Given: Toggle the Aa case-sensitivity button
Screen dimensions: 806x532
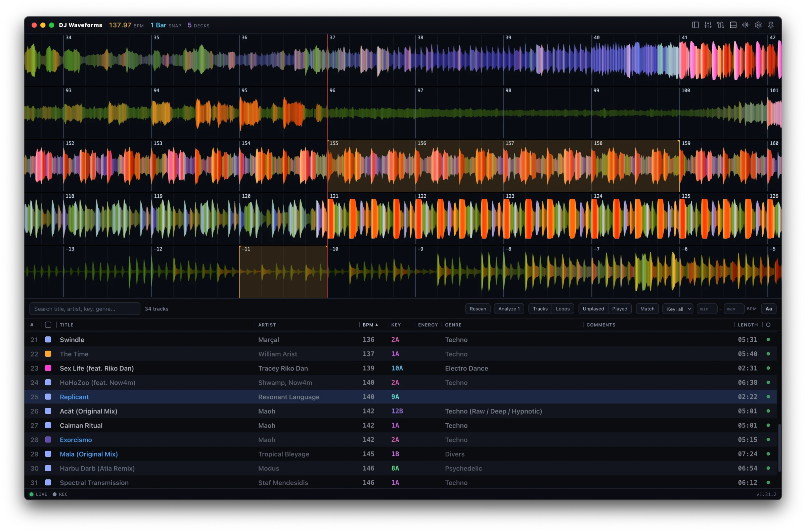Looking at the screenshot, I should (768, 309).
